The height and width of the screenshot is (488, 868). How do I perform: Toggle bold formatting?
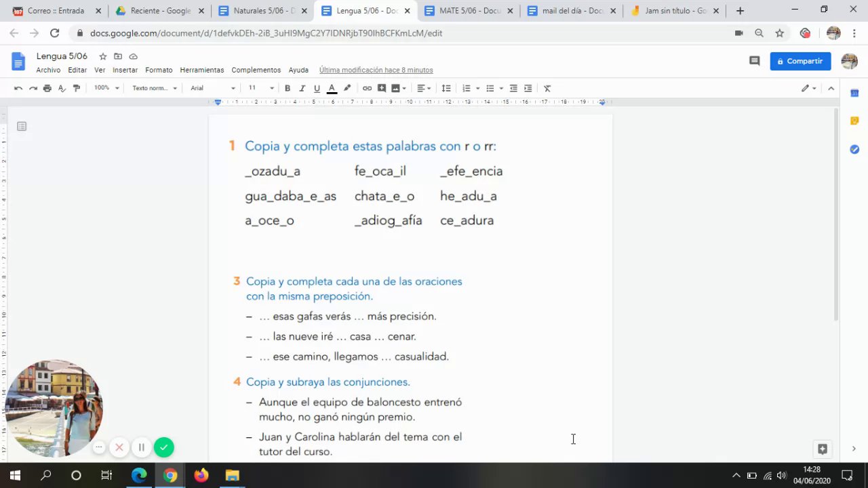tap(288, 88)
